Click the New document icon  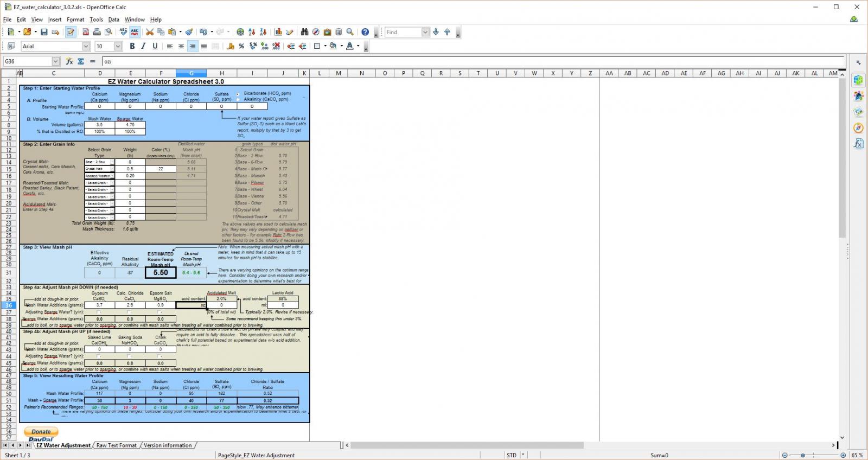[x=10, y=33]
